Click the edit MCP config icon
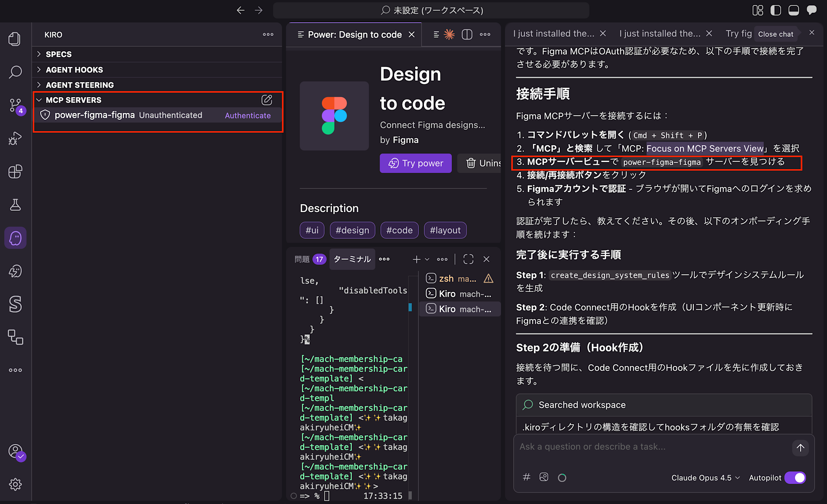 point(267,100)
